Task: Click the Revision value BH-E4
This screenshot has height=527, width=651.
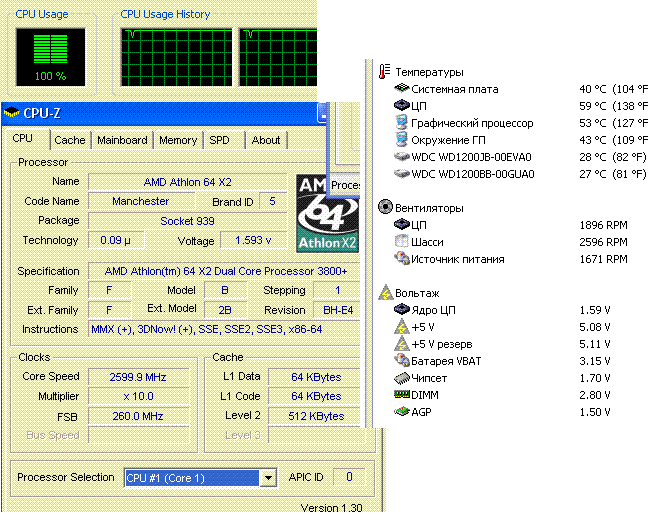Action: (337, 310)
